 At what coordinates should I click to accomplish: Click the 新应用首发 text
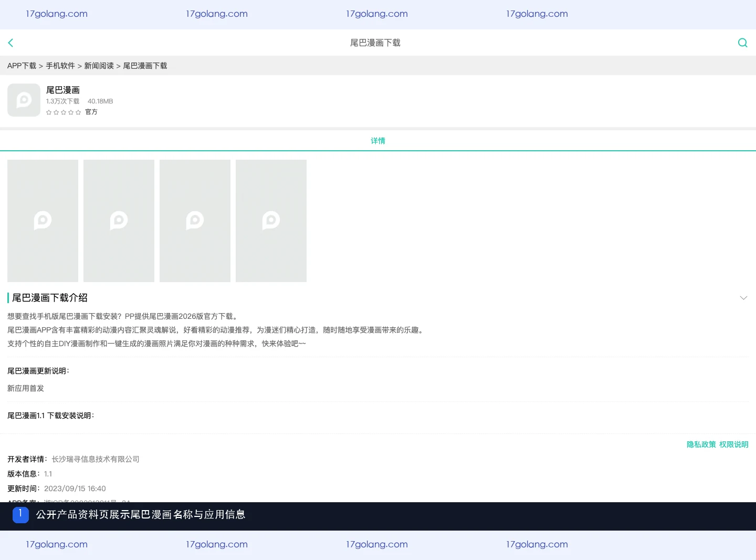(x=26, y=388)
